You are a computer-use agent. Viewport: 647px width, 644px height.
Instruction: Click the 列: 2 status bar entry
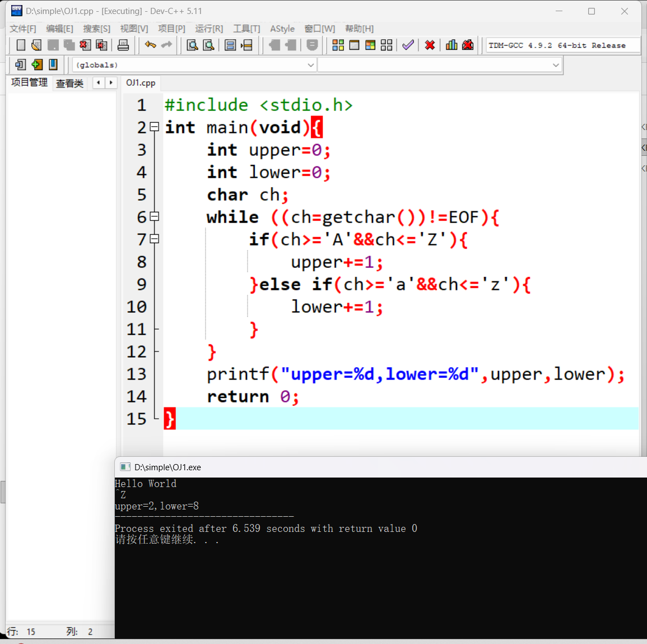80,632
